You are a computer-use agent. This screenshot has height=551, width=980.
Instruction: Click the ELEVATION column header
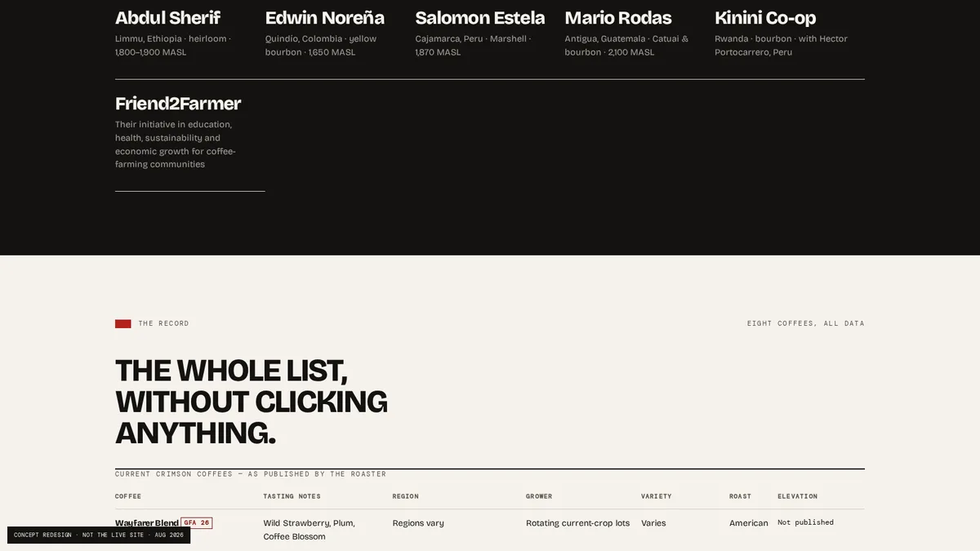coord(797,496)
